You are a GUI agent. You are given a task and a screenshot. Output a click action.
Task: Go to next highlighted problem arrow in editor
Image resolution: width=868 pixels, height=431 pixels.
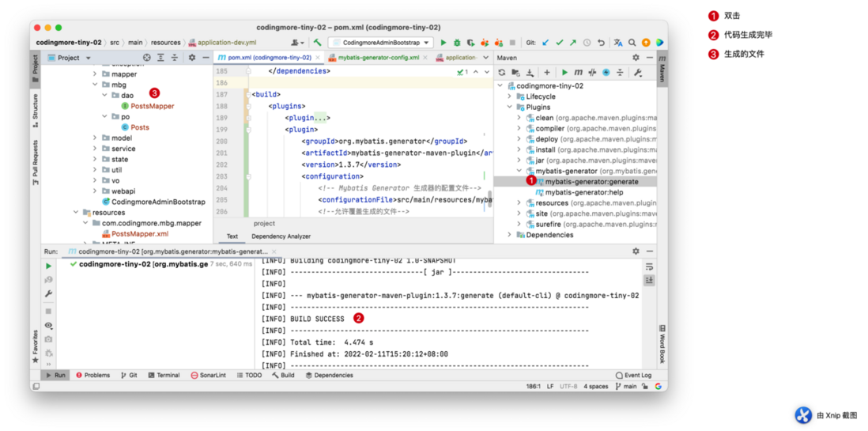(x=487, y=72)
